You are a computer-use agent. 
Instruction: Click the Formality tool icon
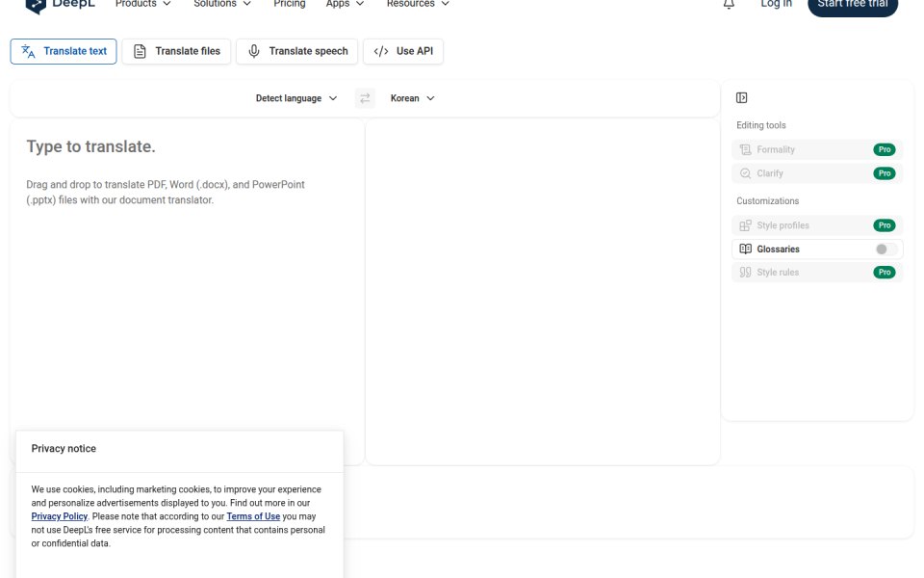click(x=745, y=150)
